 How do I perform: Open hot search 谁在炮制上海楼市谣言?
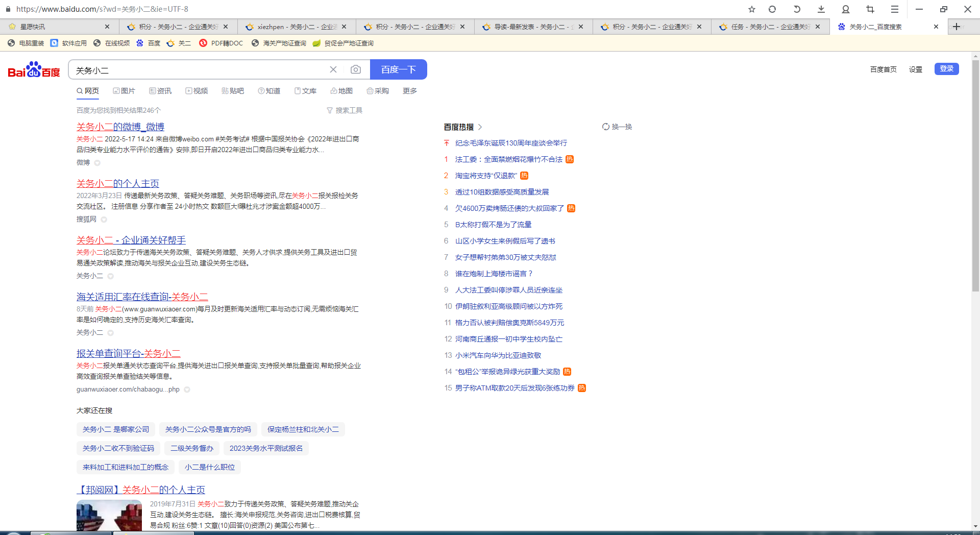(494, 274)
